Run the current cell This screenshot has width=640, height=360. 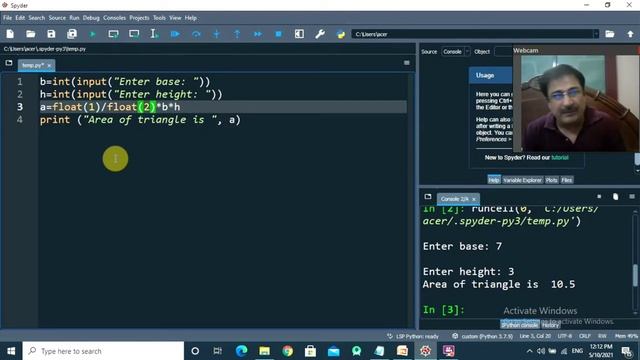[113, 34]
